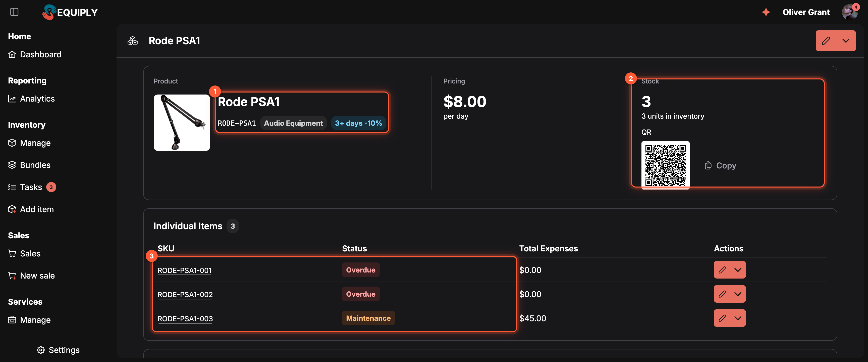
Task: Click the Equiply logo
Action: [x=70, y=12]
